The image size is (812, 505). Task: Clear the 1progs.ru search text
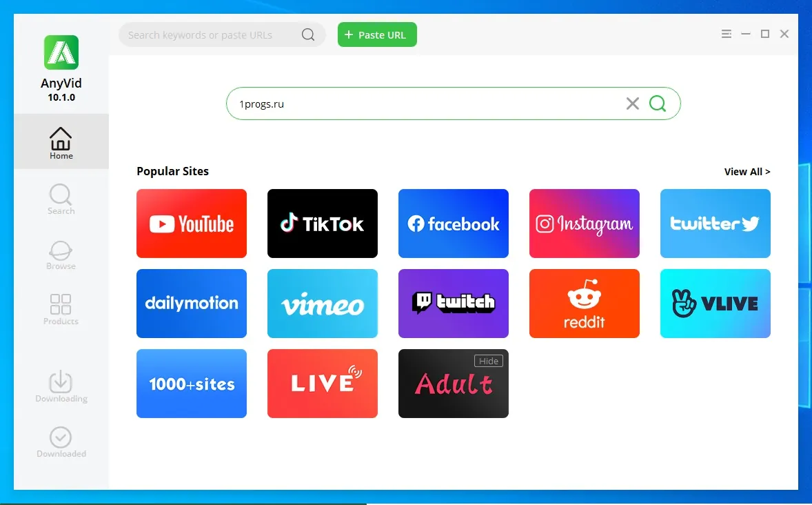tap(632, 103)
